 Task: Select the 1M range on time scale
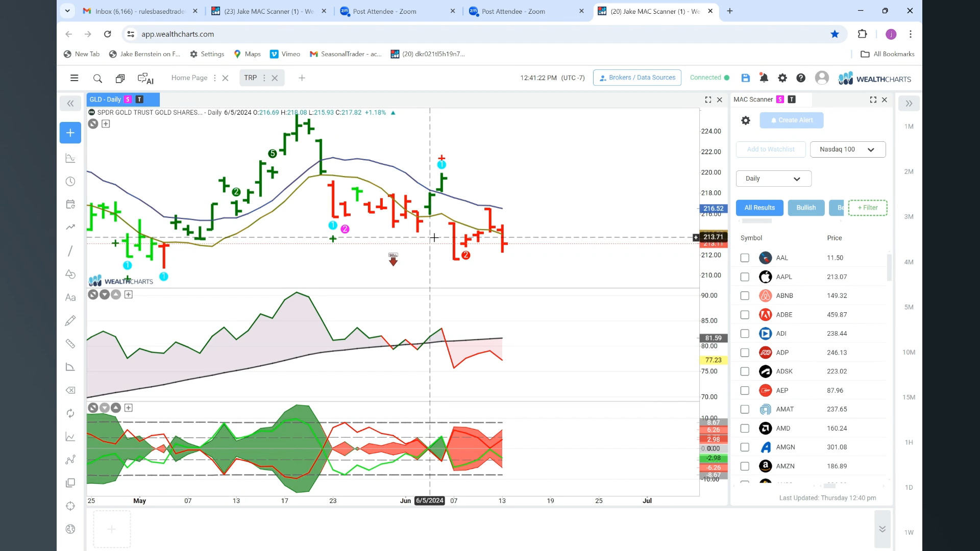tap(909, 127)
